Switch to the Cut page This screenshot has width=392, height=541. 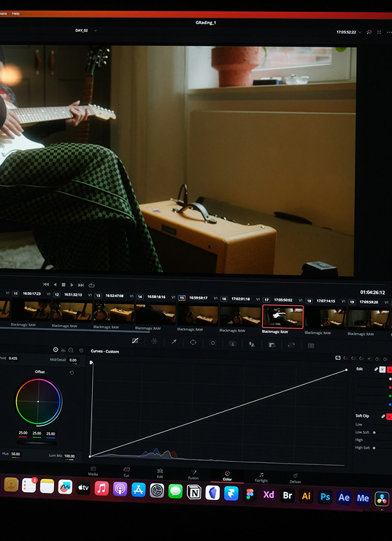(x=126, y=472)
